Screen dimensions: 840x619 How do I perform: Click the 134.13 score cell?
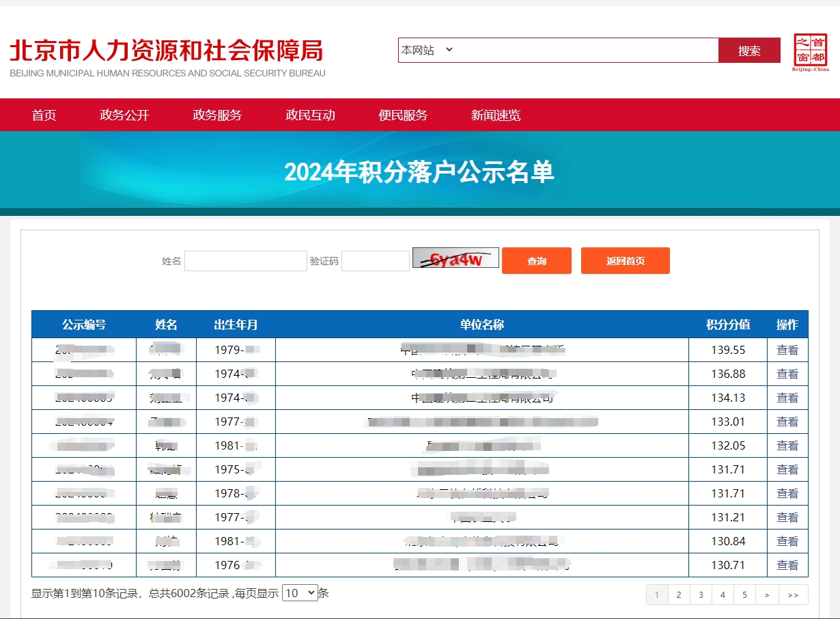click(x=728, y=398)
